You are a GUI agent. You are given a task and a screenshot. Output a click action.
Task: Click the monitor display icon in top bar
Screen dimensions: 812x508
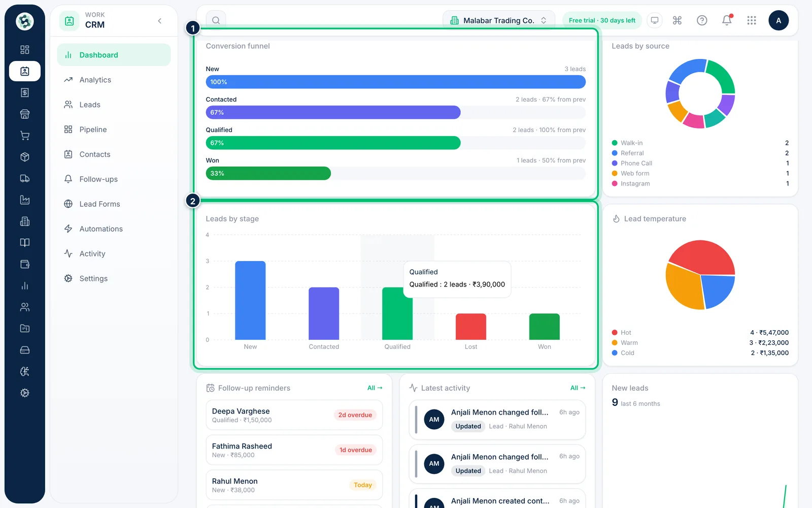click(x=655, y=20)
